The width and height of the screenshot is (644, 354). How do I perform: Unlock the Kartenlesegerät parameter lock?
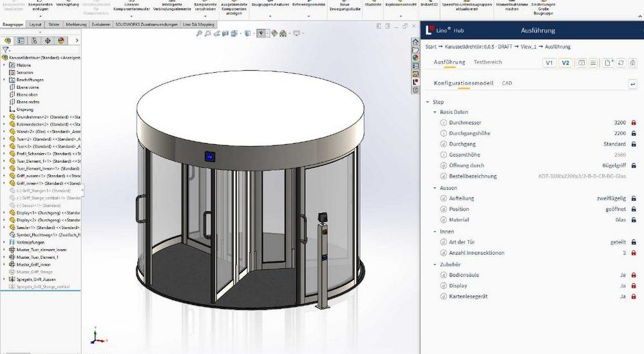633,297
